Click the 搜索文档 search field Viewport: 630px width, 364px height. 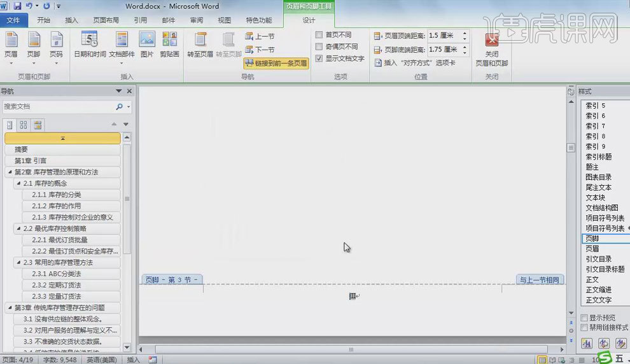(59, 106)
